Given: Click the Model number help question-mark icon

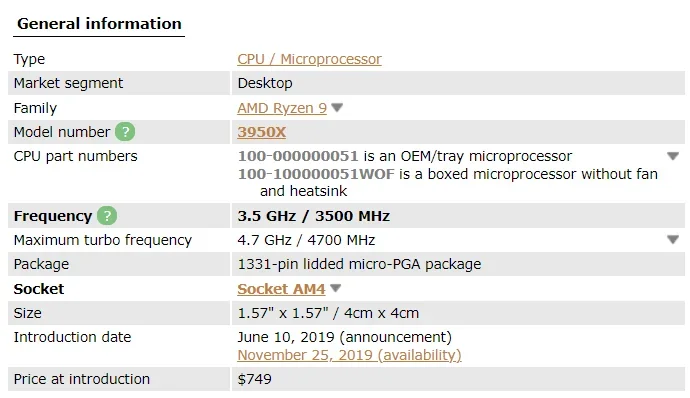Looking at the screenshot, I should [x=125, y=132].
